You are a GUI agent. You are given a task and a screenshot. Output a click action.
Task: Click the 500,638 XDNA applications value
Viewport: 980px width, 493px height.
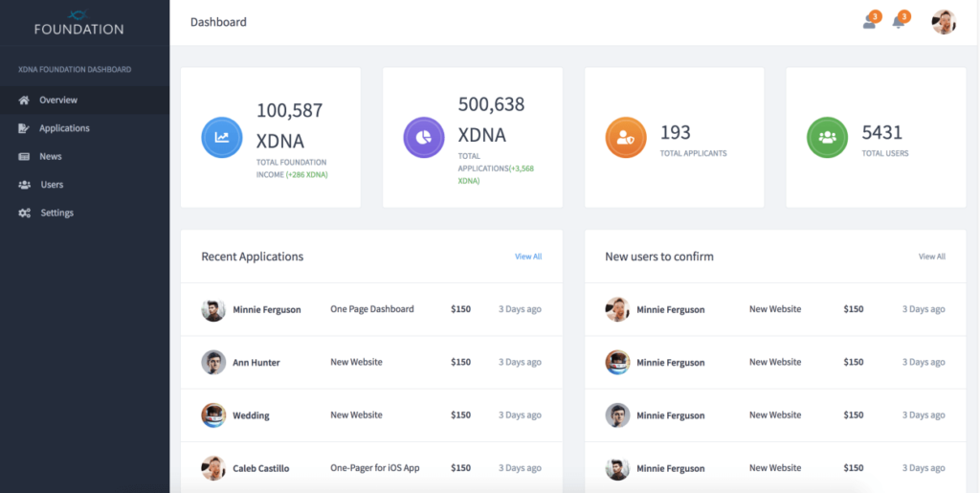coord(491,120)
